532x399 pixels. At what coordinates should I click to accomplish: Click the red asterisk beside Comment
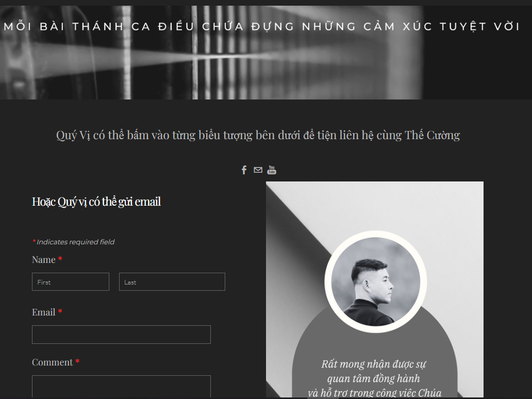pos(77,362)
